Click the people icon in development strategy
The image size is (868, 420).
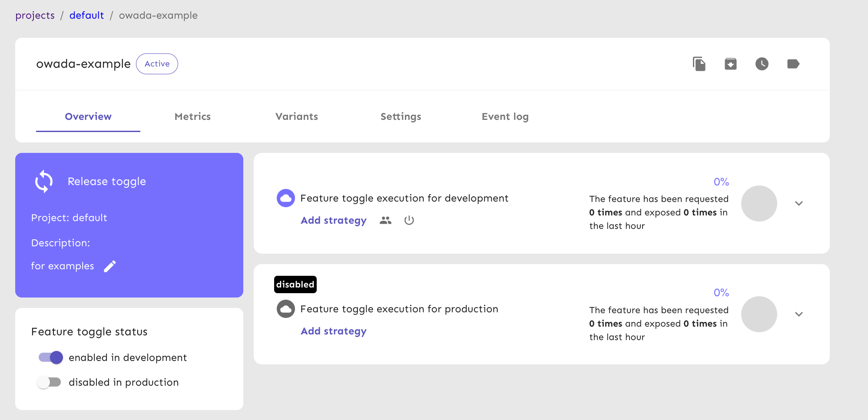[x=385, y=221]
